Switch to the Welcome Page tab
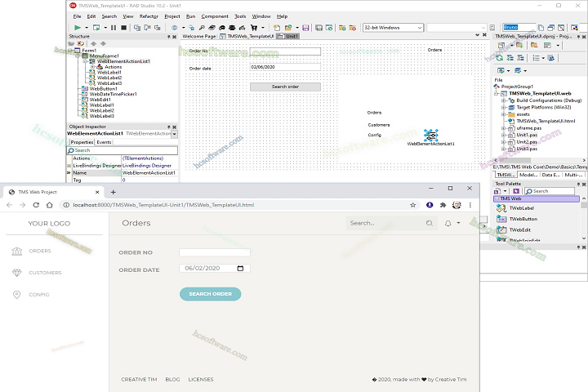Viewport: 588px width, 392px height. pos(199,37)
